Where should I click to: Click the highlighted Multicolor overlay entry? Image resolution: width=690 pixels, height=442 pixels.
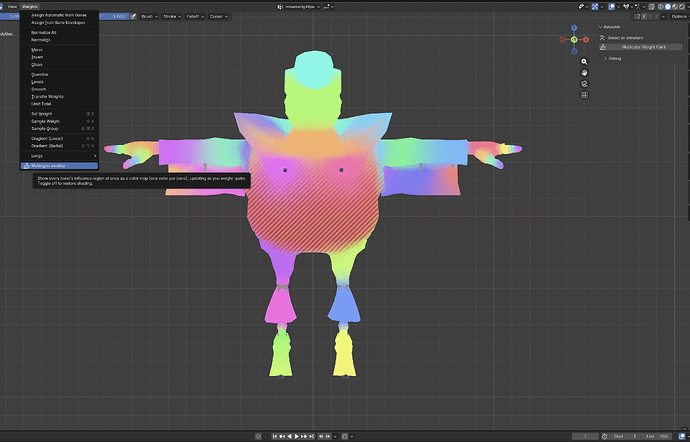[59, 166]
